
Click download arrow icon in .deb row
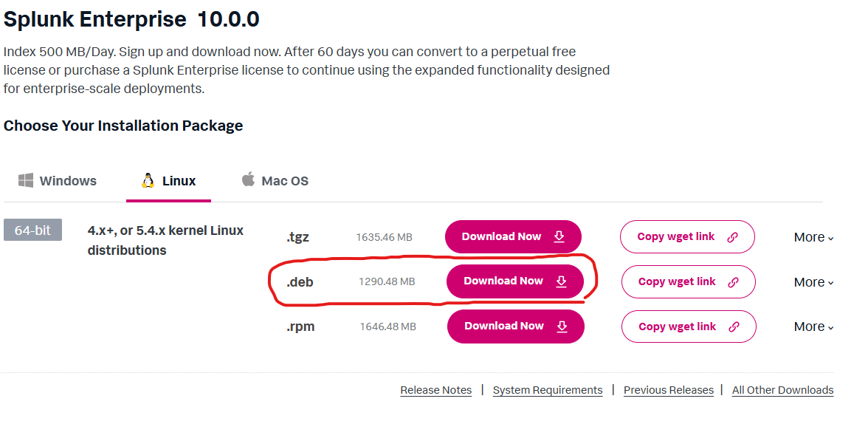(561, 281)
